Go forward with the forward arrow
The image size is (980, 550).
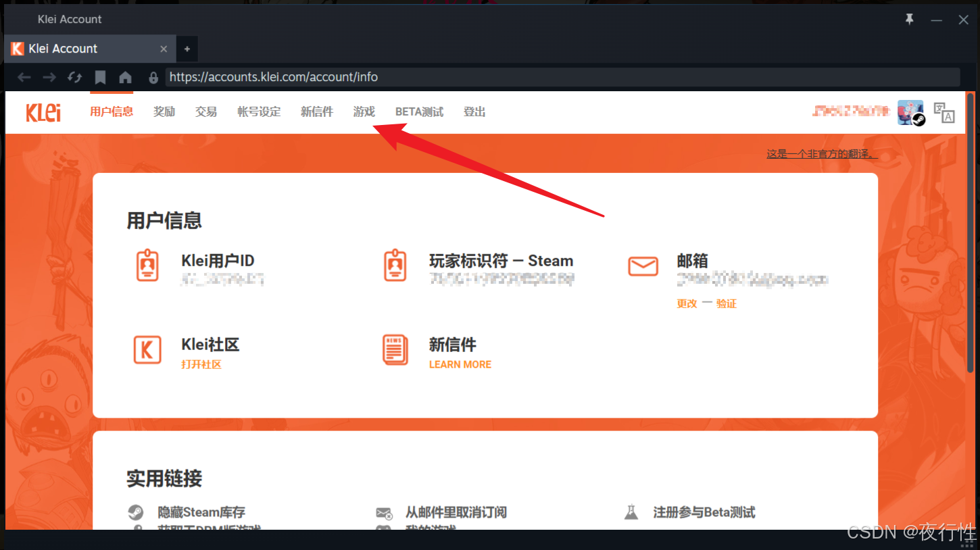pos(49,77)
